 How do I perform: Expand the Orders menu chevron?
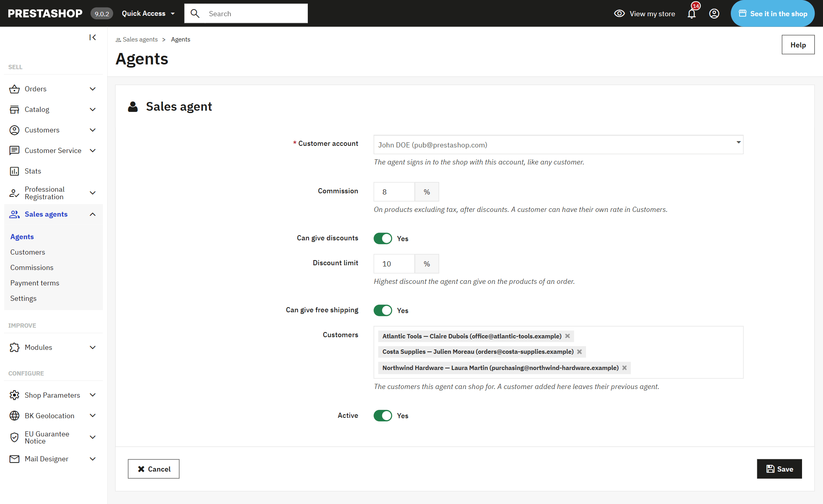click(93, 89)
